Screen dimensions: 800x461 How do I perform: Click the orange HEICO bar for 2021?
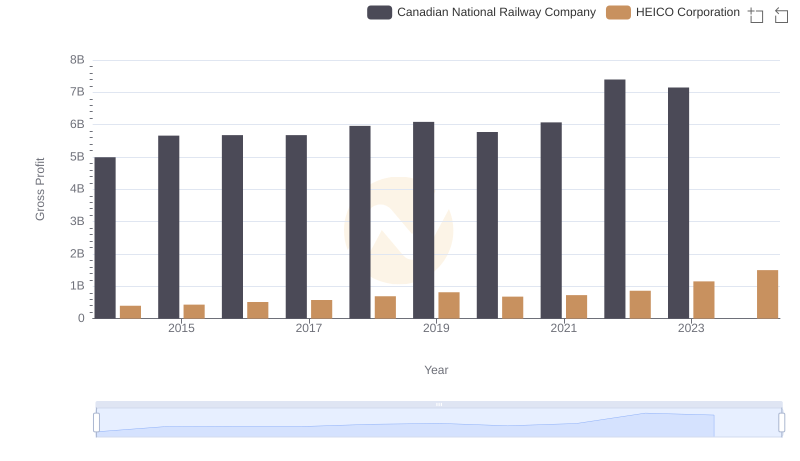[x=577, y=306]
